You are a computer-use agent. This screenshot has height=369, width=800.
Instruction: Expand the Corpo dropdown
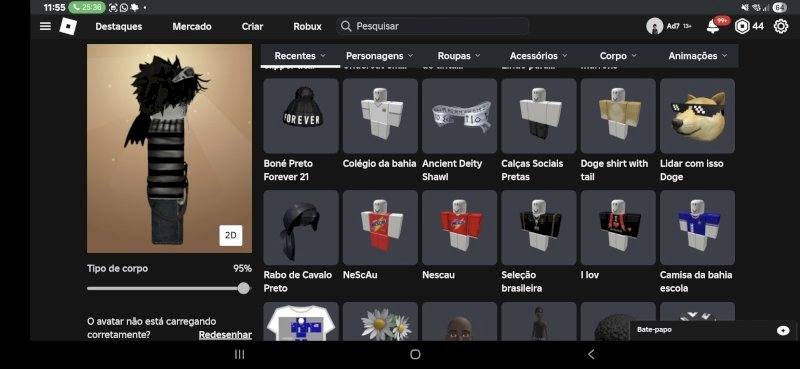(618, 56)
